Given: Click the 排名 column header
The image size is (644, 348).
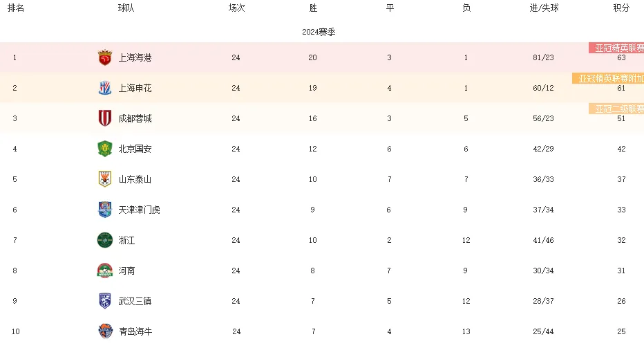Looking at the screenshot, I should point(16,8).
